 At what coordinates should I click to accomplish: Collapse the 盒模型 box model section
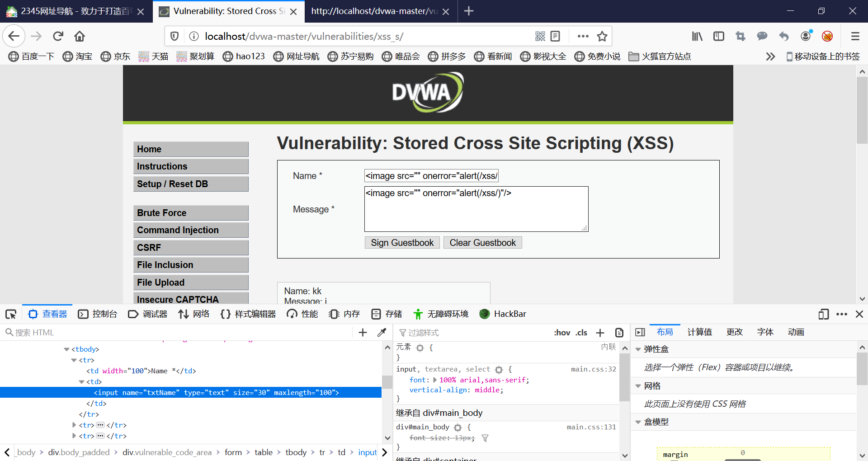tap(638, 422)
